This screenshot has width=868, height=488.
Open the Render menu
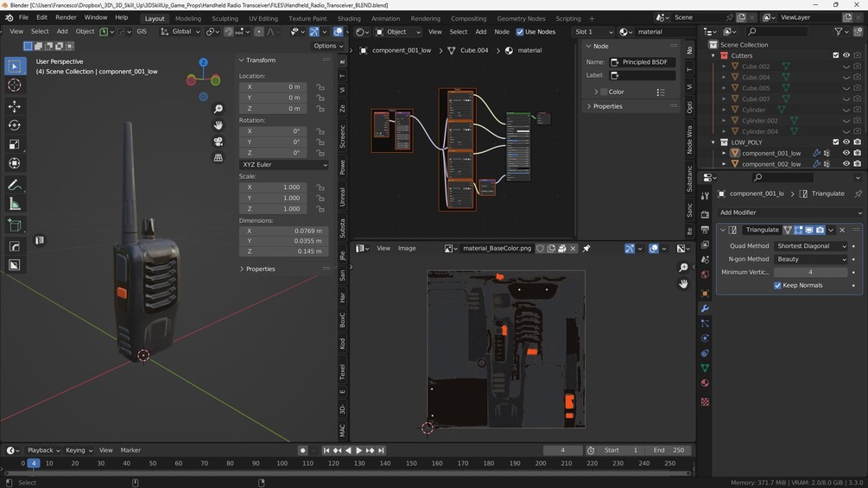(66, 17)
